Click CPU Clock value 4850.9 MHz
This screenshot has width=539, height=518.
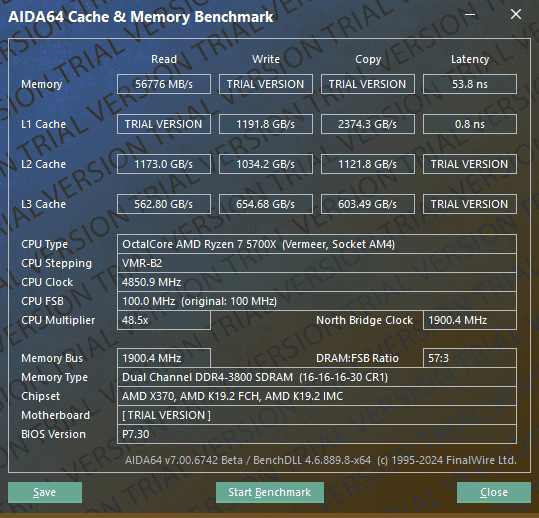pos(317,282)
